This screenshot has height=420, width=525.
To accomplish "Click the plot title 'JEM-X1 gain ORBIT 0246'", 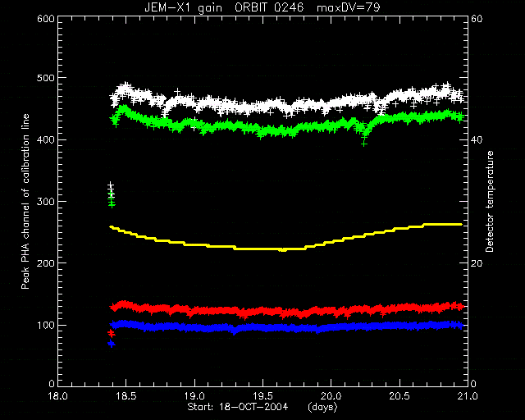I will 224,7.
